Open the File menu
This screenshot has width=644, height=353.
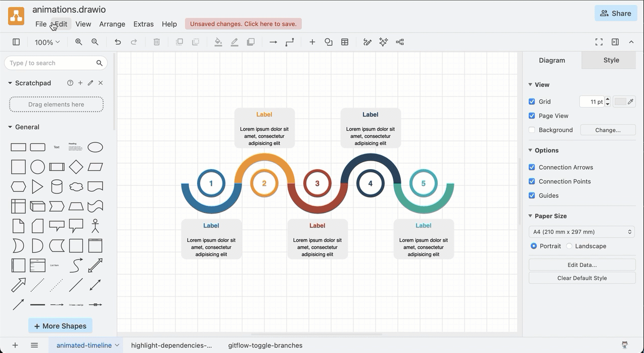(41, 24)
